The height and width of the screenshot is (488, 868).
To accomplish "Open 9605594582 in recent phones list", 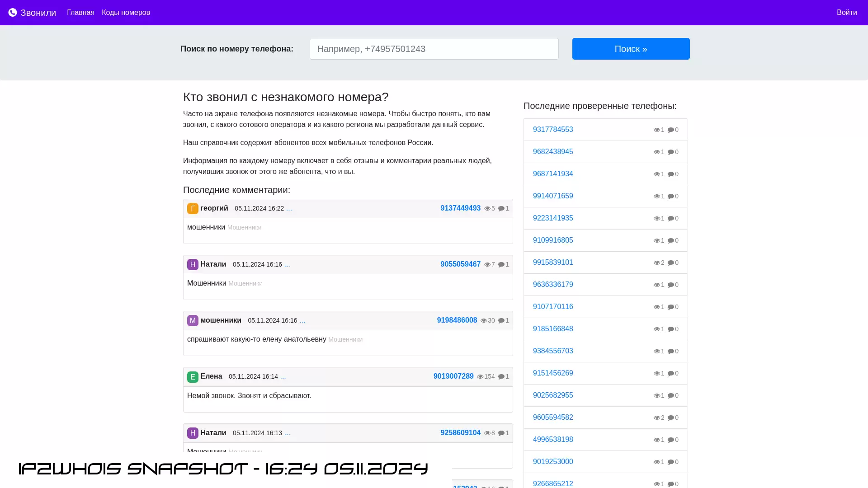I will point(553,418).
